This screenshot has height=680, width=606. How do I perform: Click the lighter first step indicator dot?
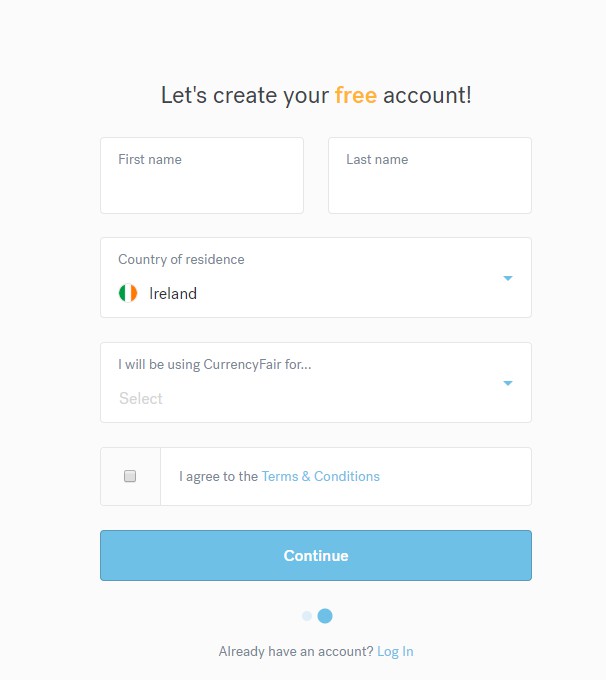(x=307, y=616)
